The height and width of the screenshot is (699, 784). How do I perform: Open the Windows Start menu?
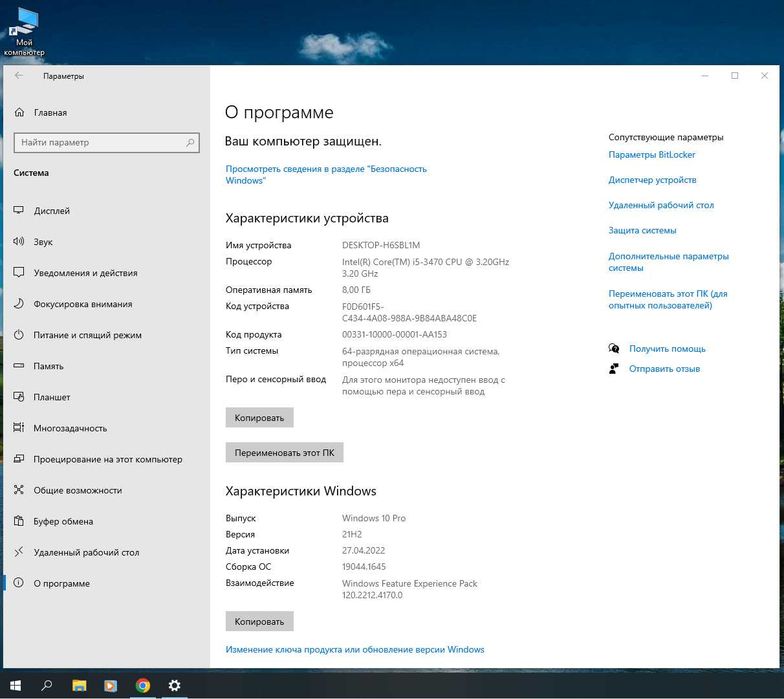pyautogui.click(x=16, y=685)
